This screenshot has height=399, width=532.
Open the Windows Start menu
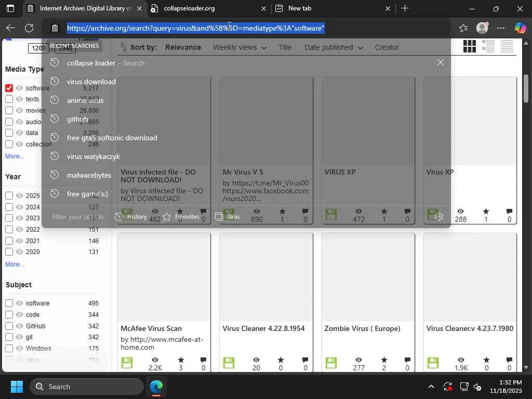point(17,387)
